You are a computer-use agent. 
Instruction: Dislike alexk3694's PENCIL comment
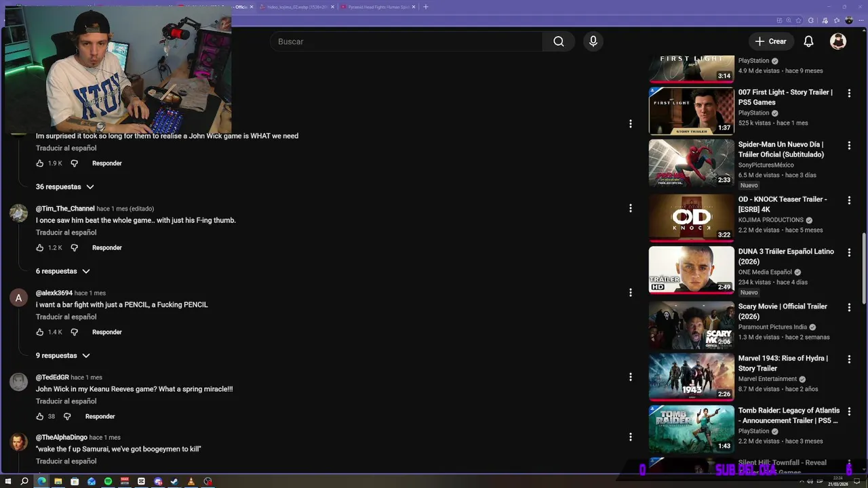click(x=75, y=332)
